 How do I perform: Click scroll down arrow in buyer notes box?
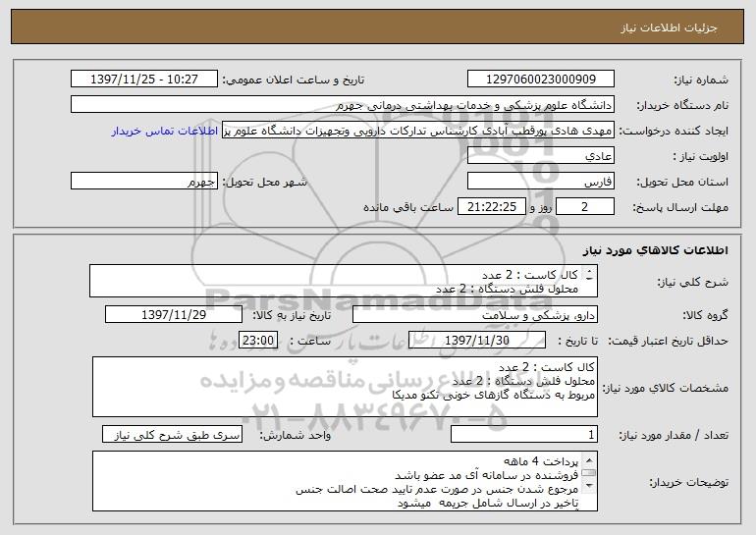[x=589, y=486]
